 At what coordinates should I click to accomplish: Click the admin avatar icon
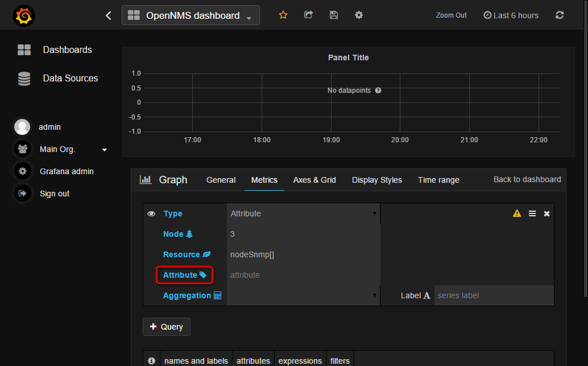[22, 127]
